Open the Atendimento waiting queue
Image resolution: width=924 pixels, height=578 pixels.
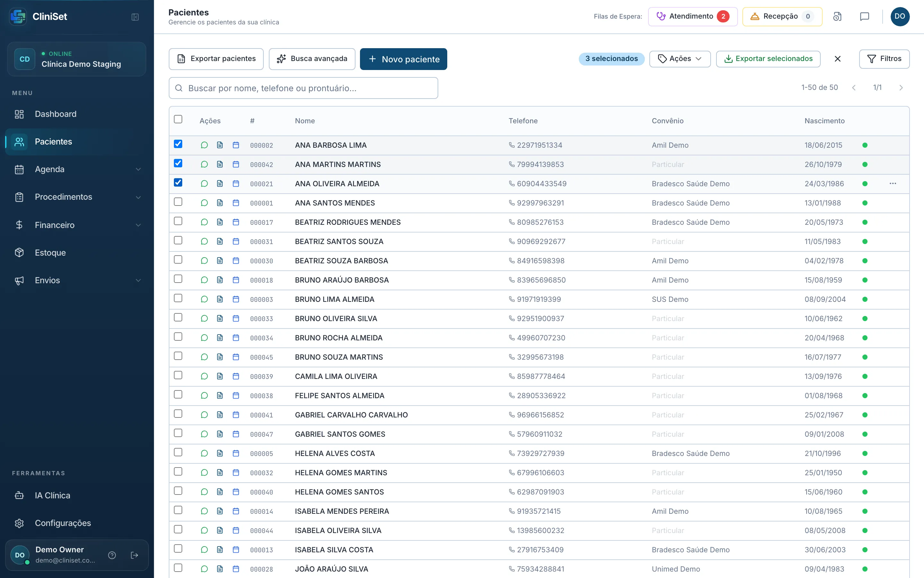click(693, 16)
